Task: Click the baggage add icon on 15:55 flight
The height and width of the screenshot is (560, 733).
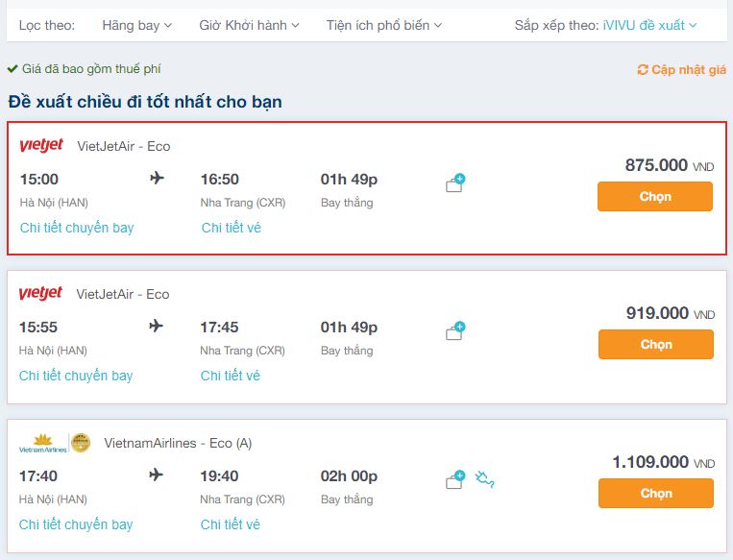Action: [455, 331]
